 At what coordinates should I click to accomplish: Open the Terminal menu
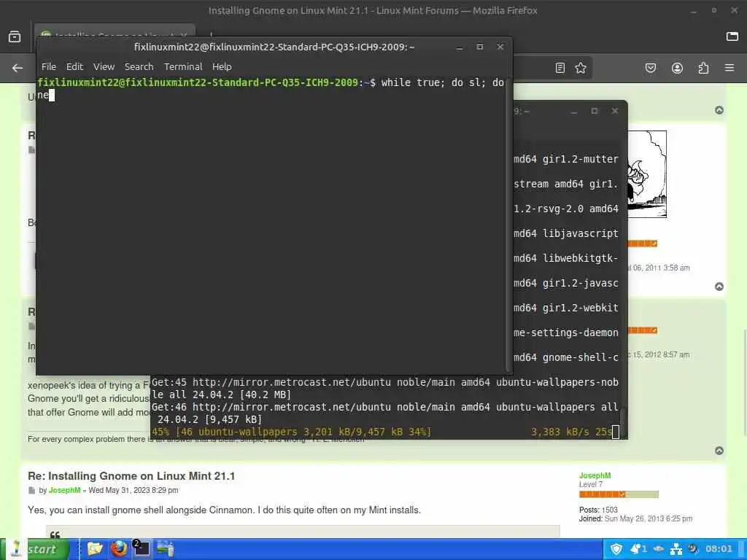click(183, 66)
